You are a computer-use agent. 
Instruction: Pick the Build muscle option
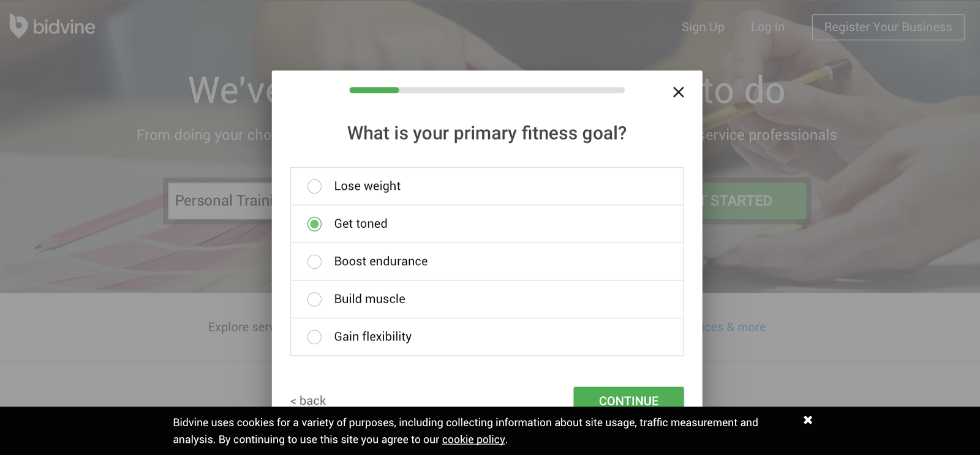(314, 299)
